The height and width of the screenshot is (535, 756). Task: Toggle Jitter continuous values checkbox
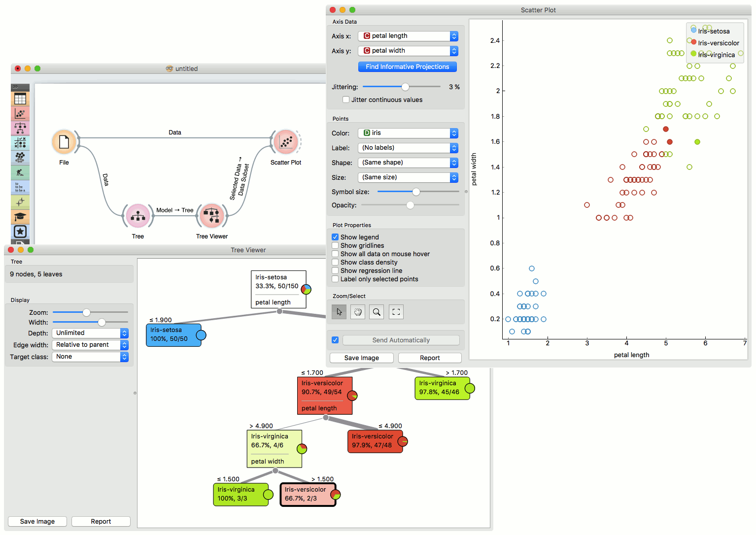click(x=346, y=100)
